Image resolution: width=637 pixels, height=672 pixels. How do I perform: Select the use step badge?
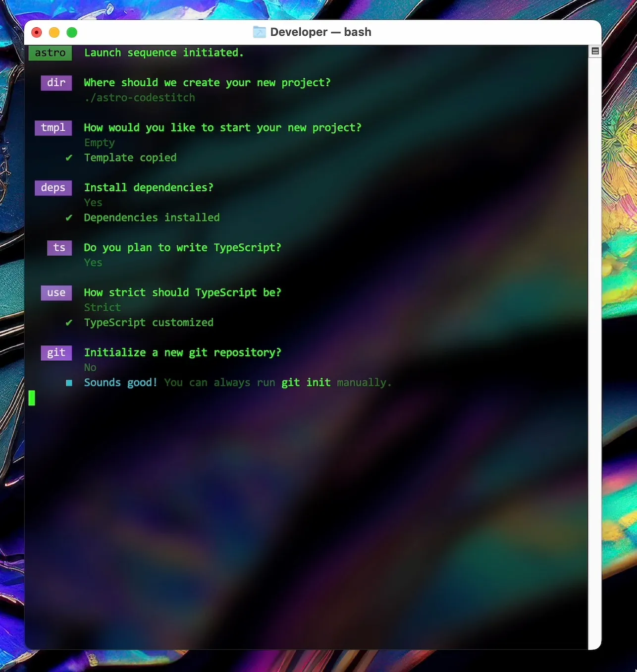56,292
